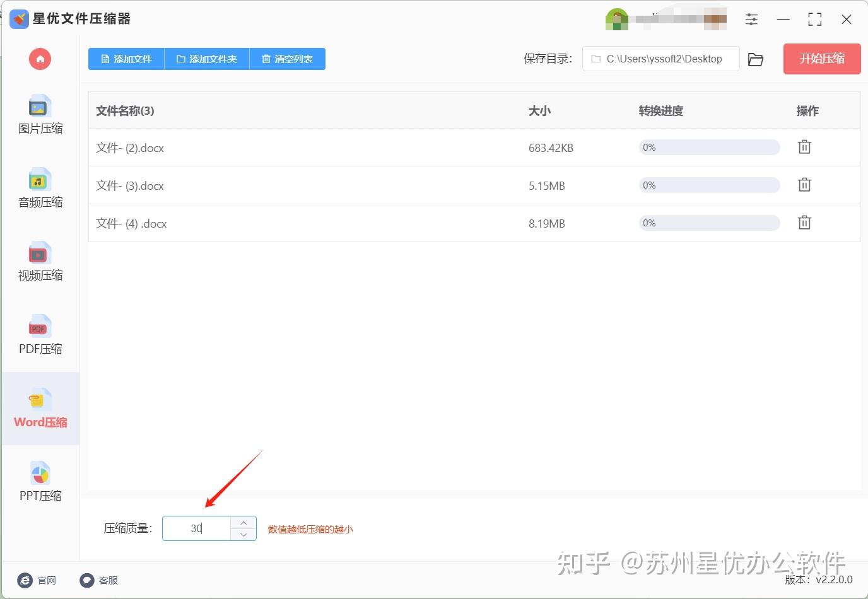Viewport: 868px width, 599px height.
Task: Click progress bar of 文件- (3).docx
Action: (x=709, y=185)
